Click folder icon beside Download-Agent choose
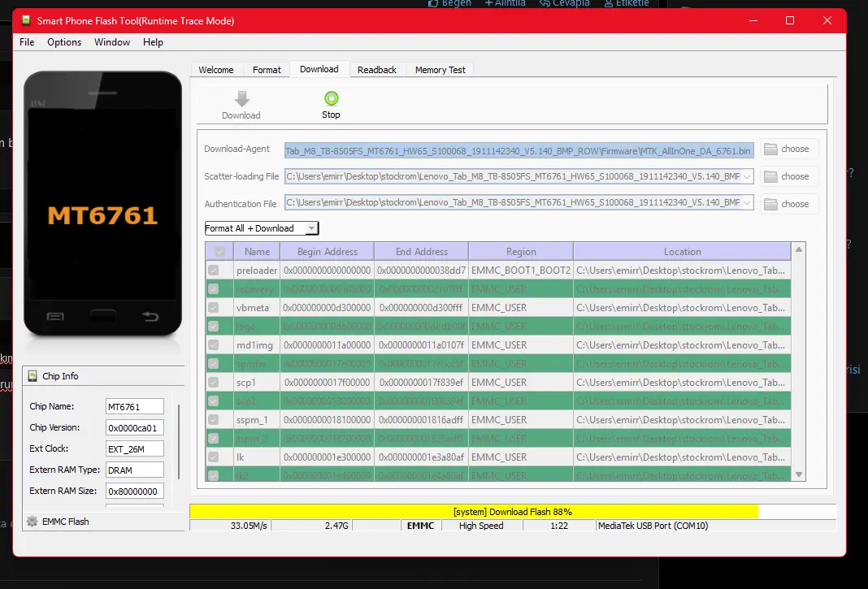868x589 pixels. pyautogui.click(x=770, y=149)
